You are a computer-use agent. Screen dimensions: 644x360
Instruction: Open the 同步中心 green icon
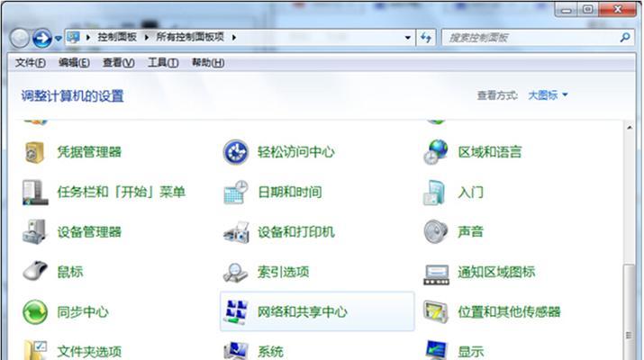35,312
